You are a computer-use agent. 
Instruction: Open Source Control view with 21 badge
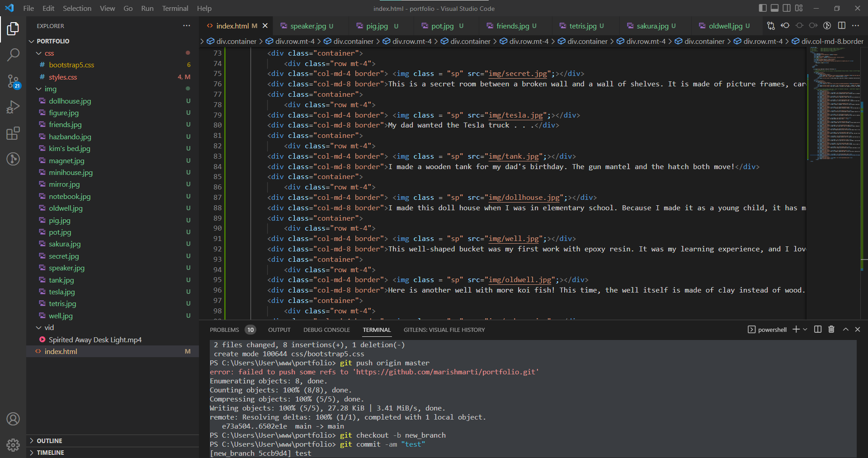pyautogui.click(x=13, y=81)
